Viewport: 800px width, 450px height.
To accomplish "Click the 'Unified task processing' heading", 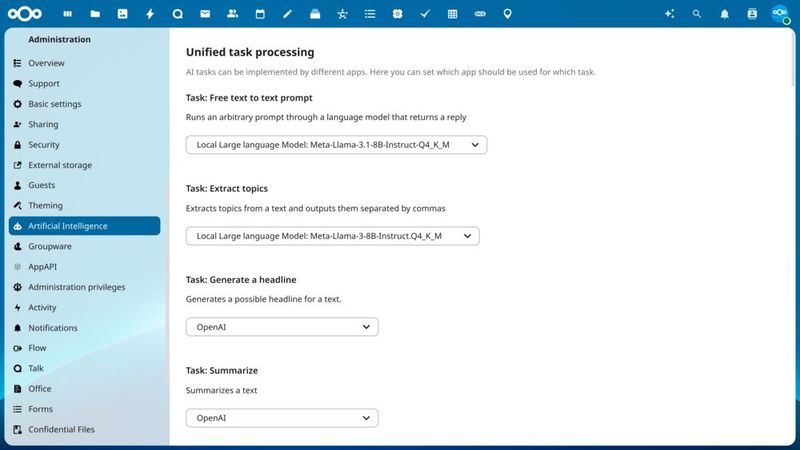I will 250,52.
